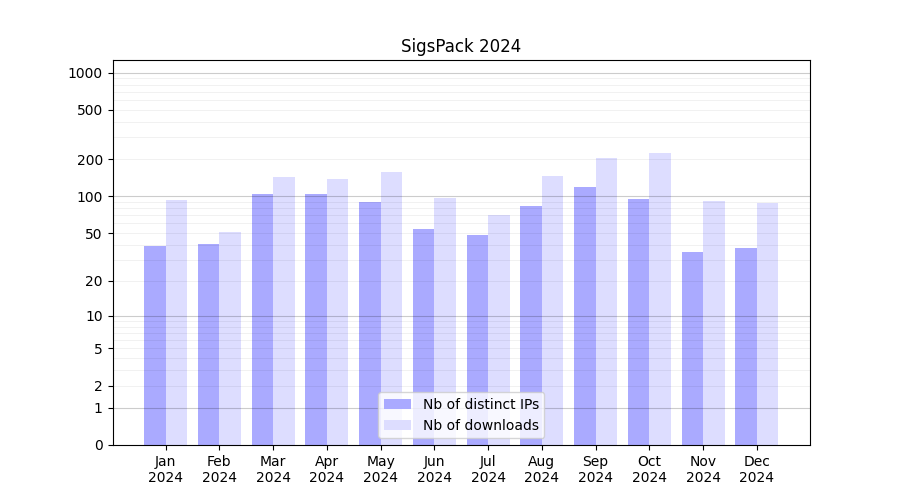Click the 1000 y-axis tick label

click(x=85, y=73)
